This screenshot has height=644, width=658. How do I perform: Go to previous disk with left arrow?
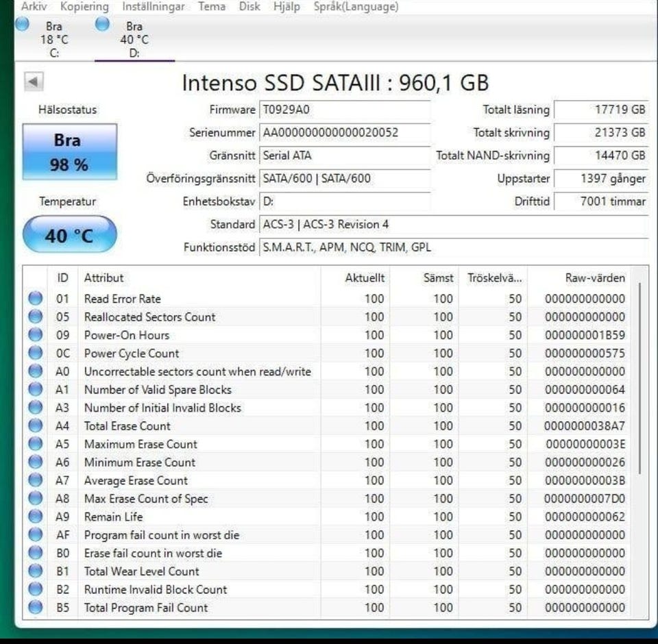tap(34, 82)
